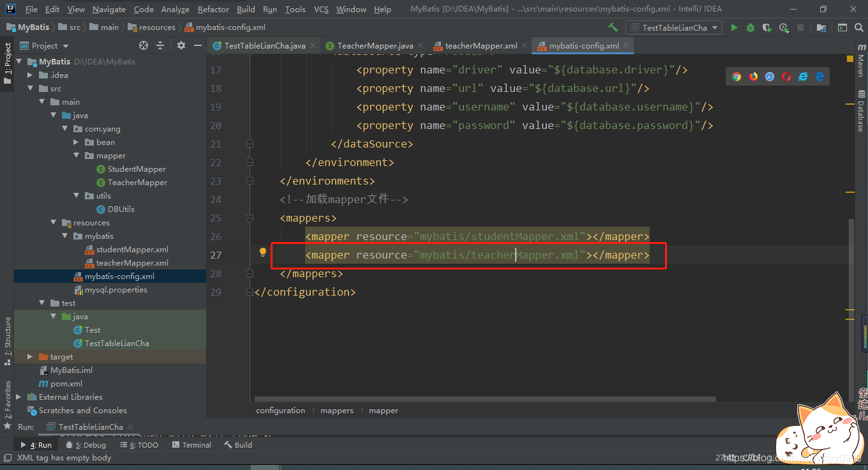Collapse the src folder
Screen dimensions: 868x470
pos(30,89)
